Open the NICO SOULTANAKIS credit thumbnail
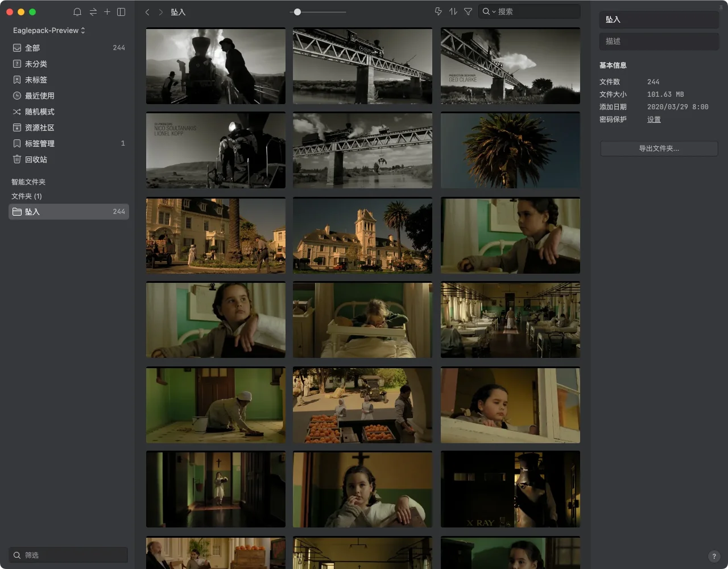 click(216, 150)
